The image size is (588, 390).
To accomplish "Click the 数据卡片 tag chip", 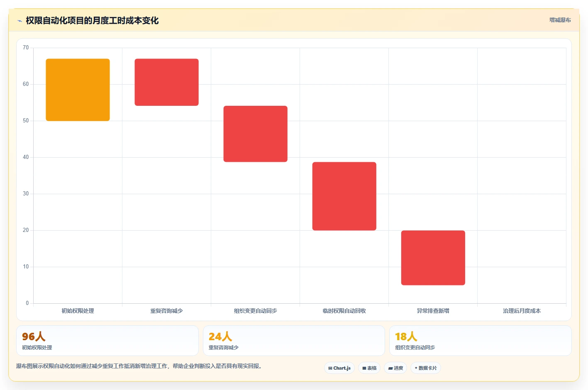I will (x=425, y=368).
